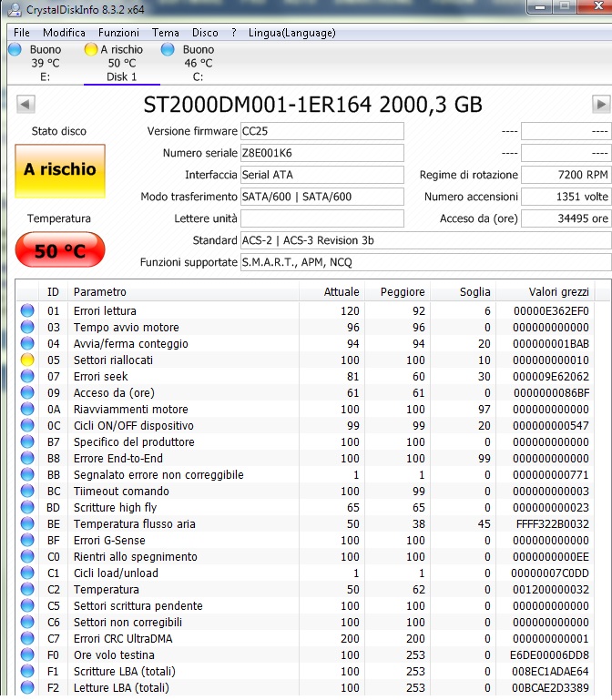This screenshot has height=700, width=612.
Task: Click the Valori grezzi column header
Action: point(546,292)
